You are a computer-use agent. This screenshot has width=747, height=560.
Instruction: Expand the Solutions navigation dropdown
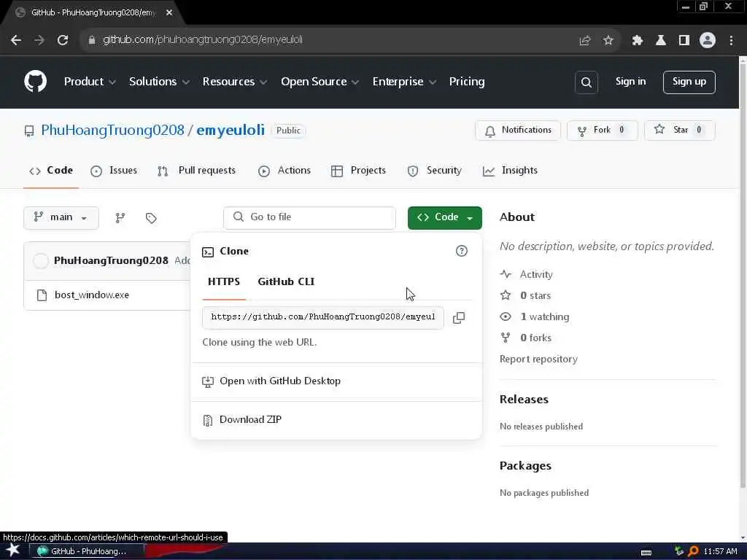(x=159, y=82)
